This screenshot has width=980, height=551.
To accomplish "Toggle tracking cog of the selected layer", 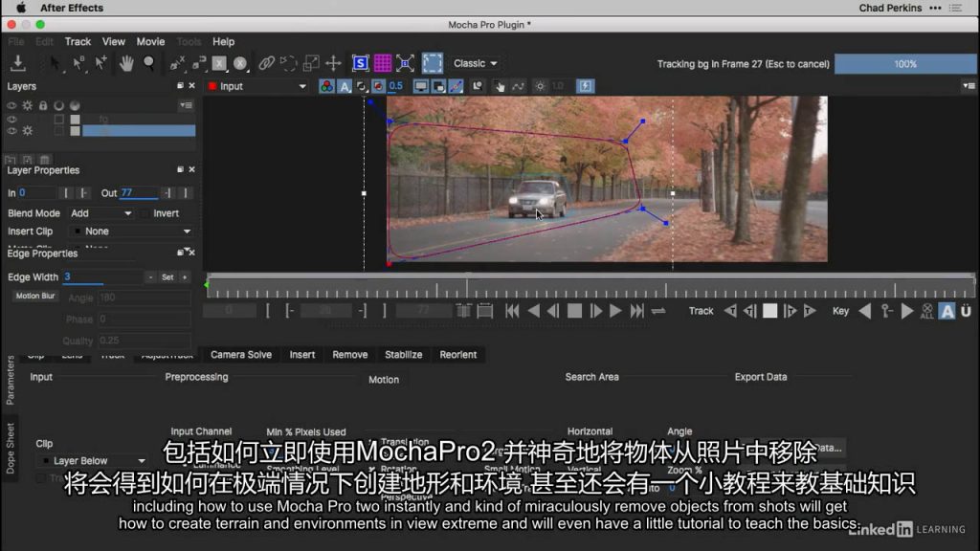I will (x=28, y=130).
